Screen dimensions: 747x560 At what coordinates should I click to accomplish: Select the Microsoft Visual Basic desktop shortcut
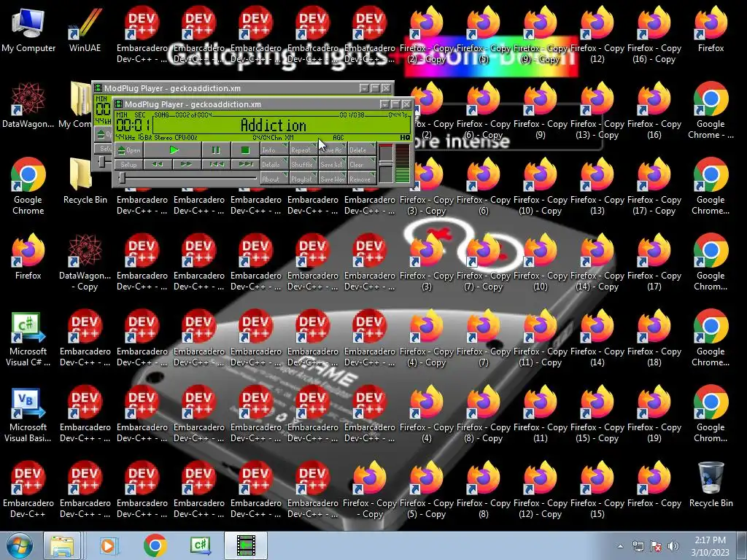coord(28,414)
